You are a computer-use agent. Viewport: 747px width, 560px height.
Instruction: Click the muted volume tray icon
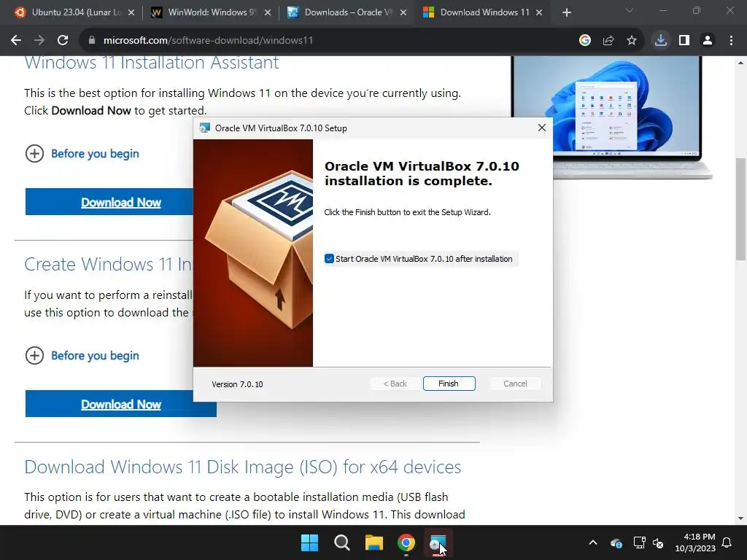pos(659,542)
